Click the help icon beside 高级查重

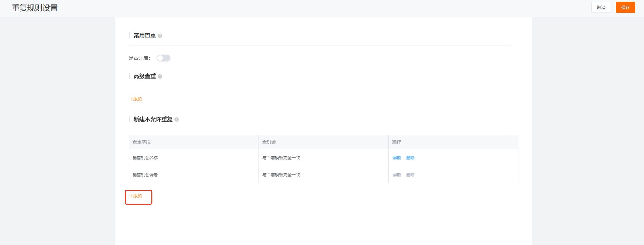160,76
